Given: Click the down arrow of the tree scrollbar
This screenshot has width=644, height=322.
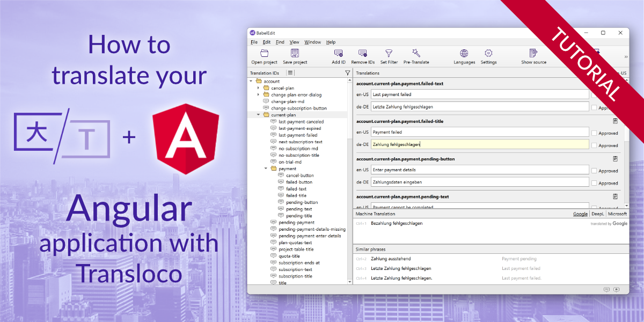Looking at the screenshot, I should (350, 282).
